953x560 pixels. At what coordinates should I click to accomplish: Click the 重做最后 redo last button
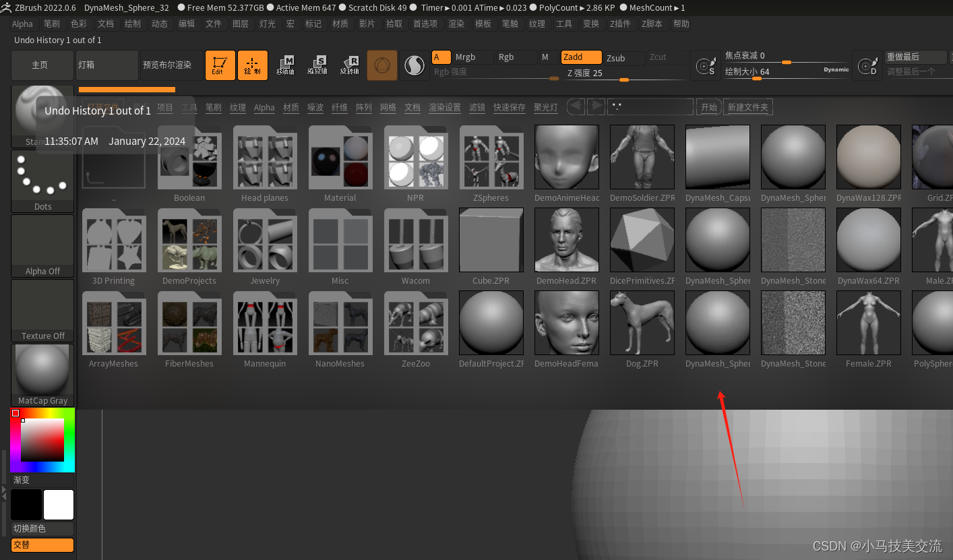tap(916, 57)
